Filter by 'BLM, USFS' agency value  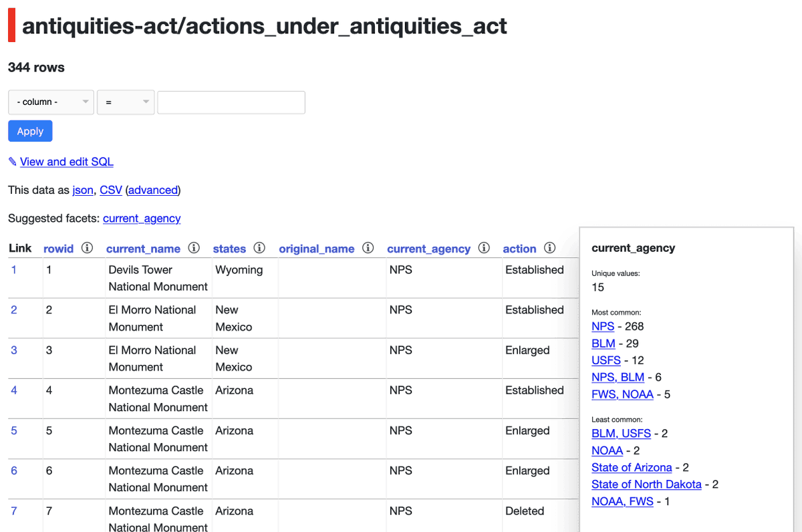[x=622, y=433]
